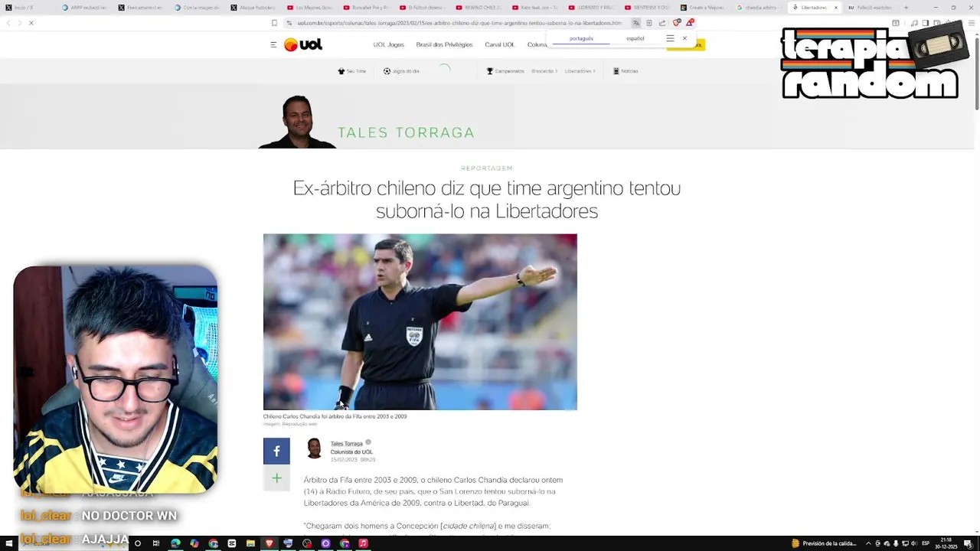This screenshot has height=551, width=980.
Task: Expand Brasileirão submenu
Action: [x=544, y=71]
